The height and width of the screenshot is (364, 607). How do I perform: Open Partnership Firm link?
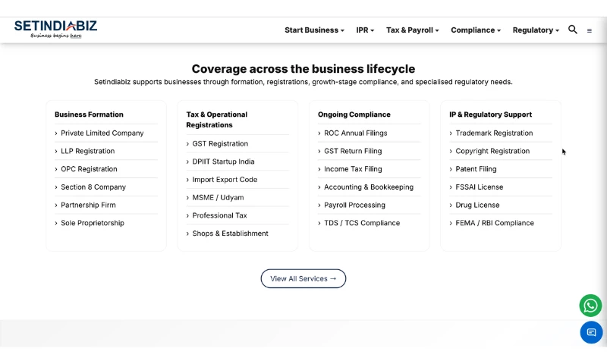pyautogui.click(x=88, y=205)
